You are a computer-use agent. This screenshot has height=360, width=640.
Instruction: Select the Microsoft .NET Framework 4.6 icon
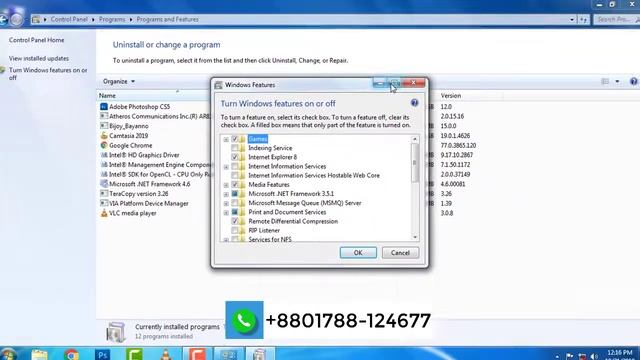[x=104, y=184]
